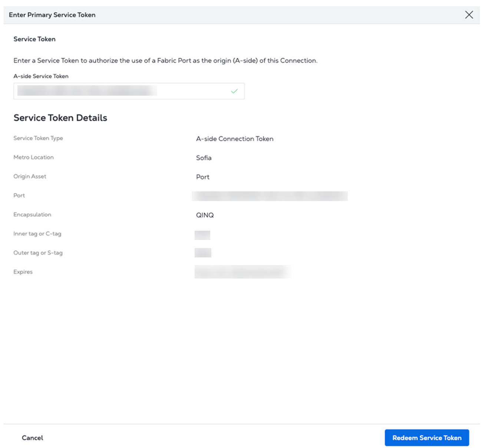Click the A-side Connection Token value

[234, 139]
